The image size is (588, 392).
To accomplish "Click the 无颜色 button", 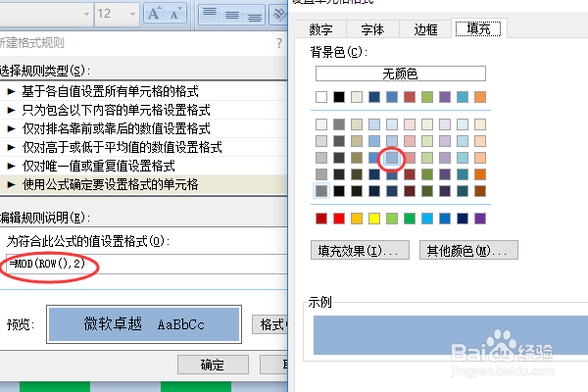I will coord(401,73).
